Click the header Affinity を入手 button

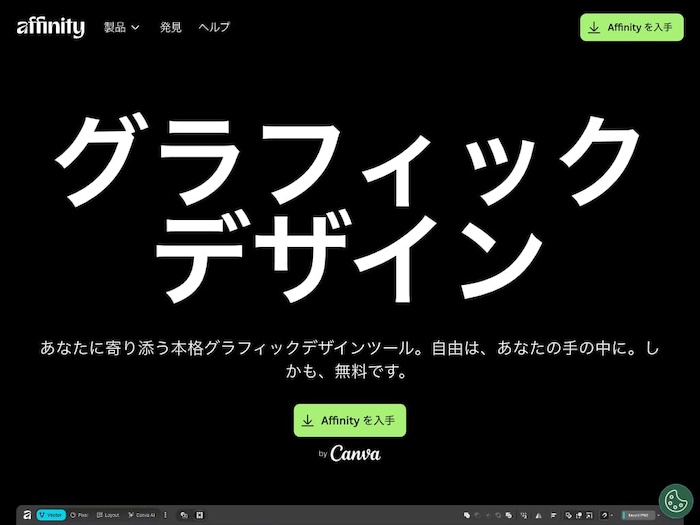click(632, 27)
